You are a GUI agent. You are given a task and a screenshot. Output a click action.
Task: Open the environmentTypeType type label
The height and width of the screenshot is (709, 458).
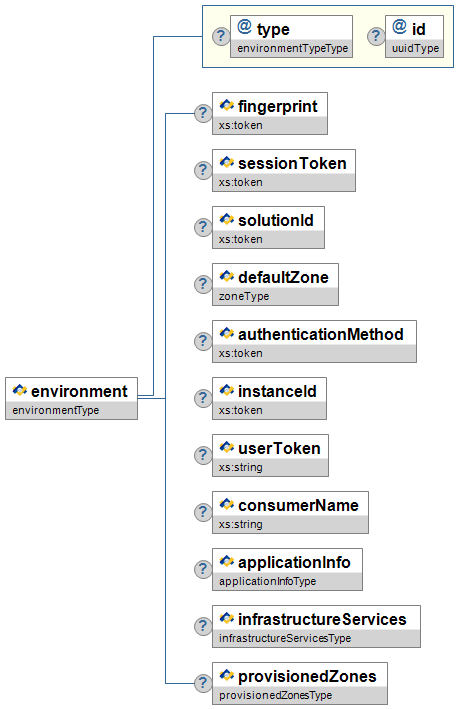click(x=293, y=48)
